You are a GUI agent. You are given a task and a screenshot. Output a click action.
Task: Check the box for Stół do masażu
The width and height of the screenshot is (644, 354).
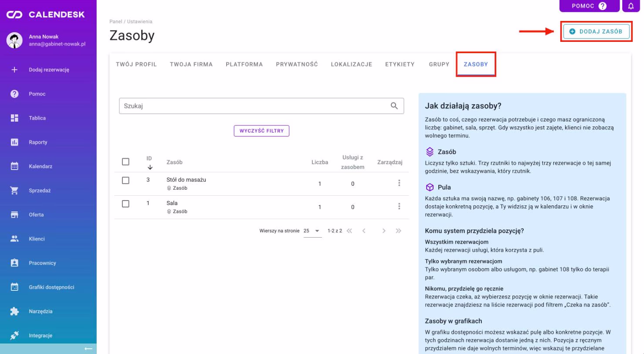click(125, 180)
